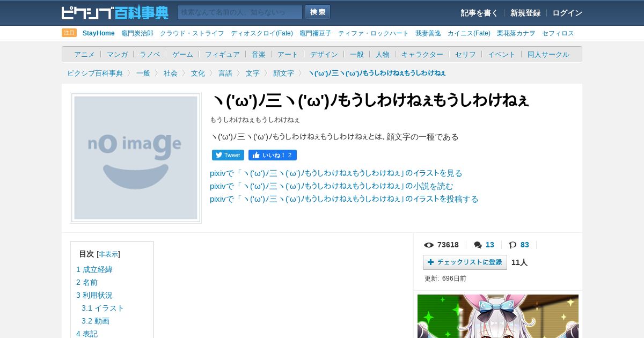The width and height of the screenshot is (644, 338).
Task: Select the セリフ category menu item
Action: [465, 54]
